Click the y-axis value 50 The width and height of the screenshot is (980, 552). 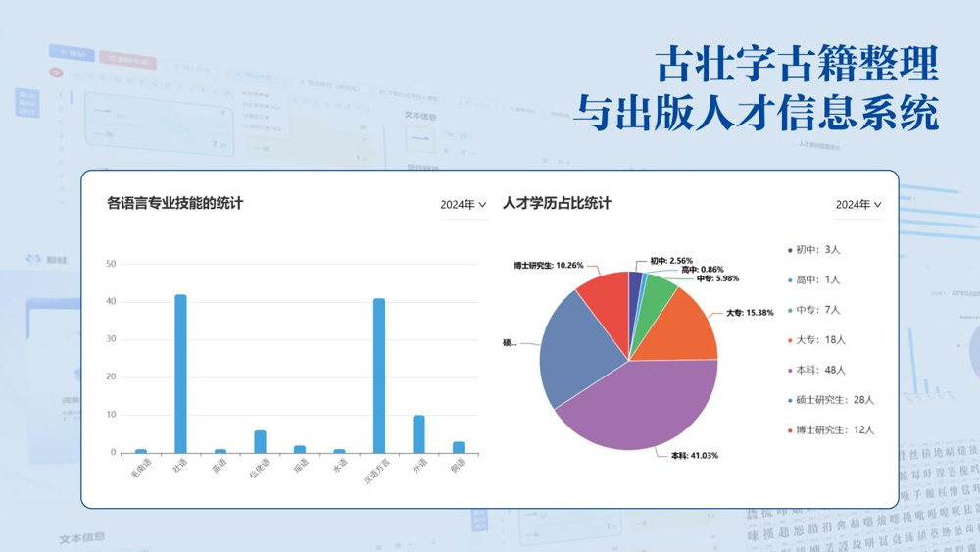[111, 264]
